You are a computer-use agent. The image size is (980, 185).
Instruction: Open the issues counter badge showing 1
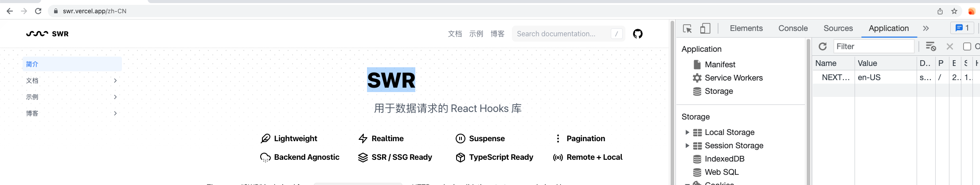(x=962, y=28)
